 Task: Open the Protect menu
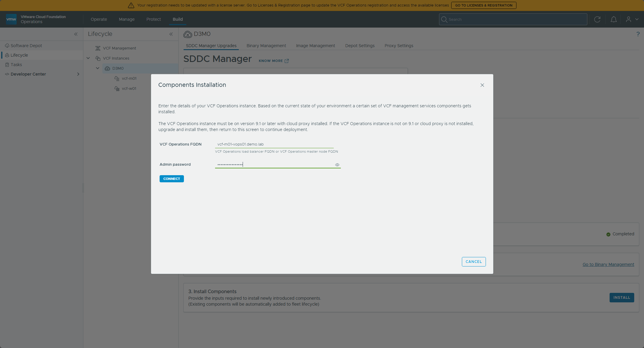click(154, 19)
